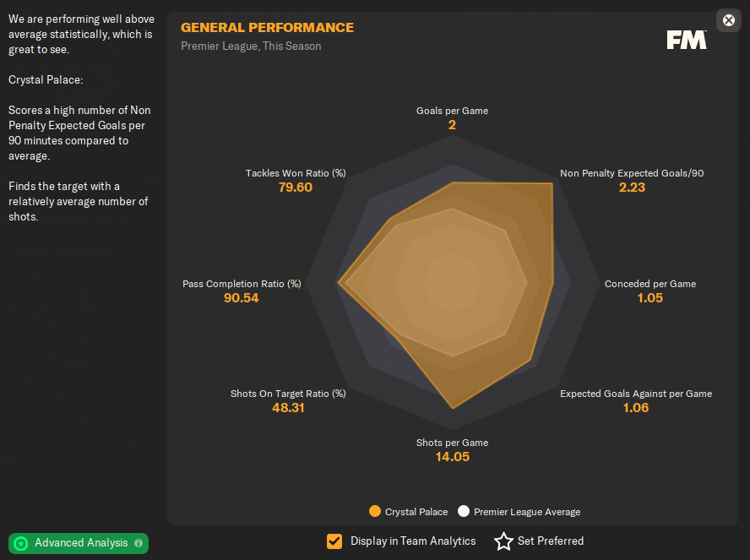Click the Set Preferred label
This screenshot has height=560, width=750.
(550, 541)
